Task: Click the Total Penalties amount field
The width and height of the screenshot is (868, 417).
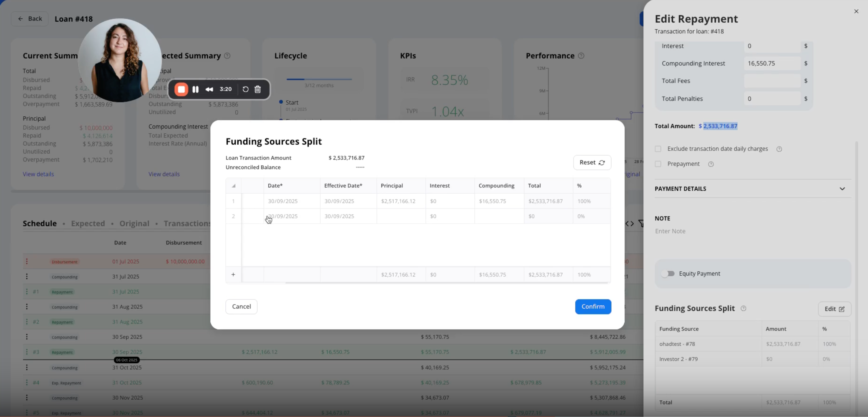Action: click(772, 99)
